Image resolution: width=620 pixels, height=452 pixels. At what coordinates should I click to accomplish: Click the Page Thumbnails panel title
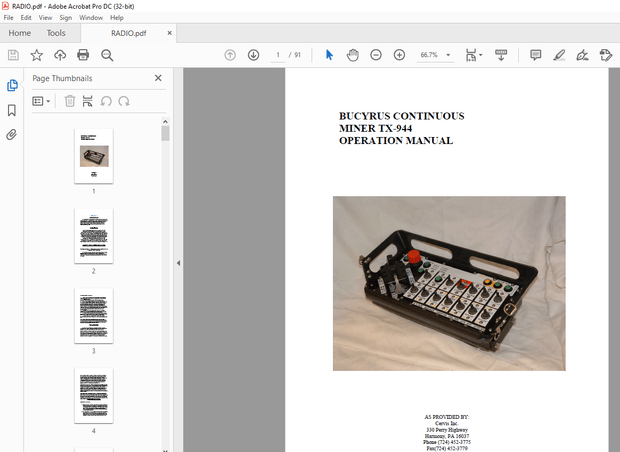(62, 78)
